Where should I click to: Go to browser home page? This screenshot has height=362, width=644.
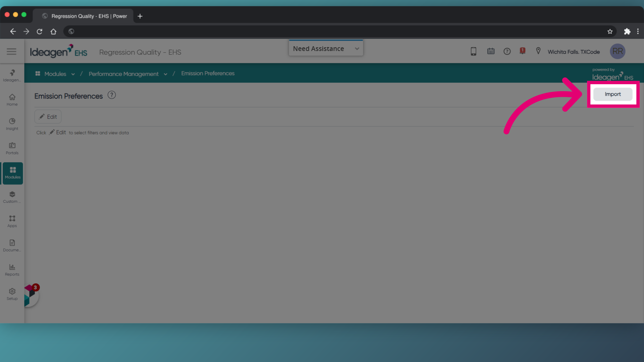(x=53, y=32)
